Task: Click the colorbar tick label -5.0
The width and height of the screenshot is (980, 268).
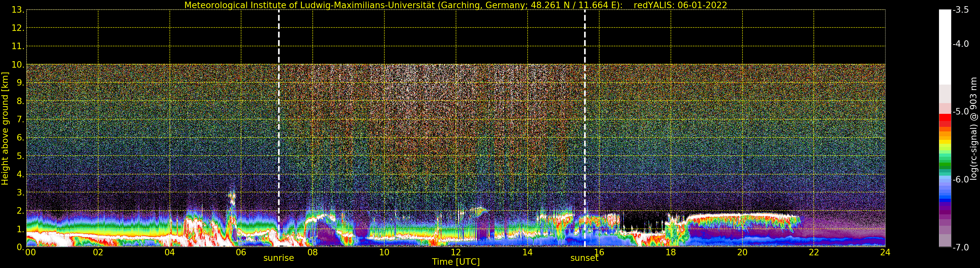Action: pos(961,111)
